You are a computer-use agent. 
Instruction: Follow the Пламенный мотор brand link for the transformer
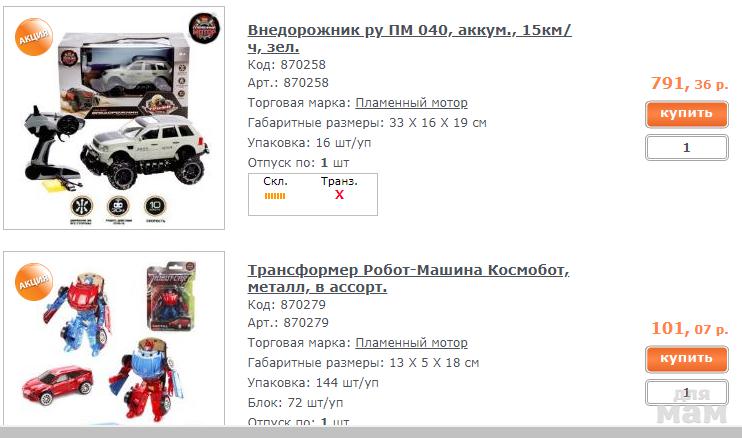point(411,342)
